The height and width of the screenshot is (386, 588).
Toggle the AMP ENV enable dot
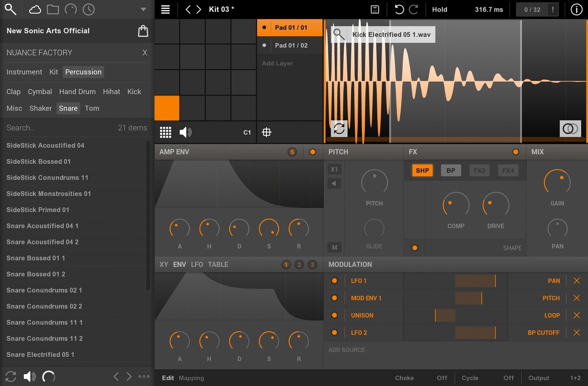[313, 152]
